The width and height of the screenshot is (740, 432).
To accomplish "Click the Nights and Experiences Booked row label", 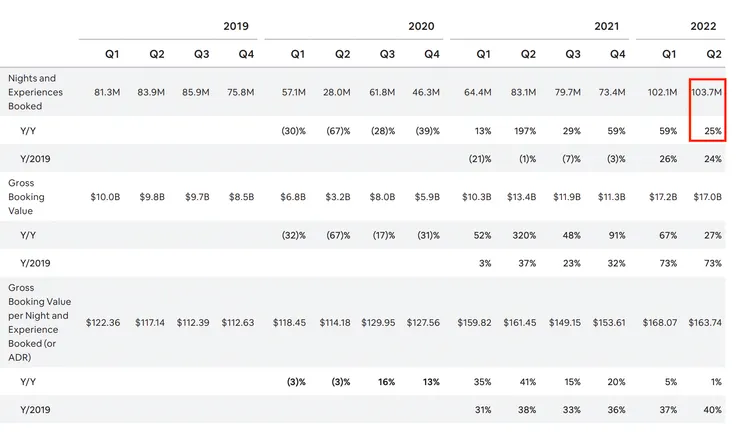I will tap(33, 93).
